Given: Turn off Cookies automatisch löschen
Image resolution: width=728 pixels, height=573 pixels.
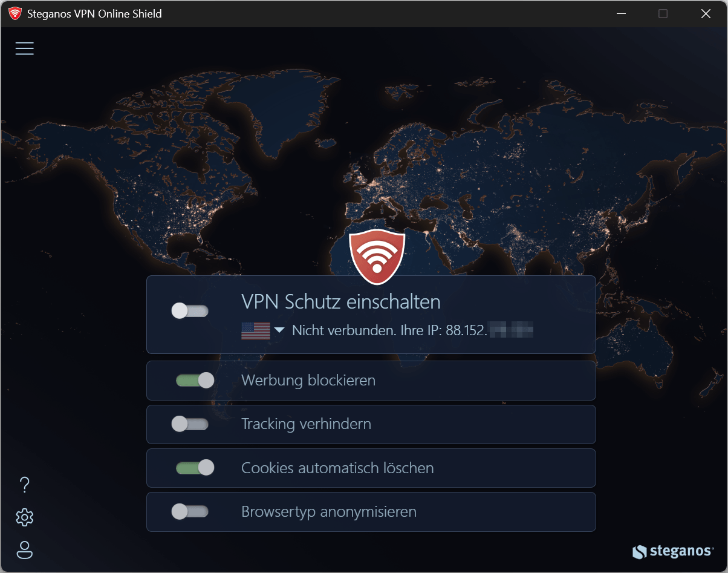Looking at the screenshot, I should tap(195, 468).
